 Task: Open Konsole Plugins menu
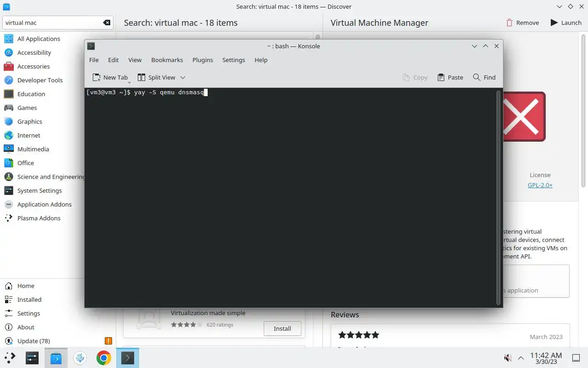coord(203,60)
